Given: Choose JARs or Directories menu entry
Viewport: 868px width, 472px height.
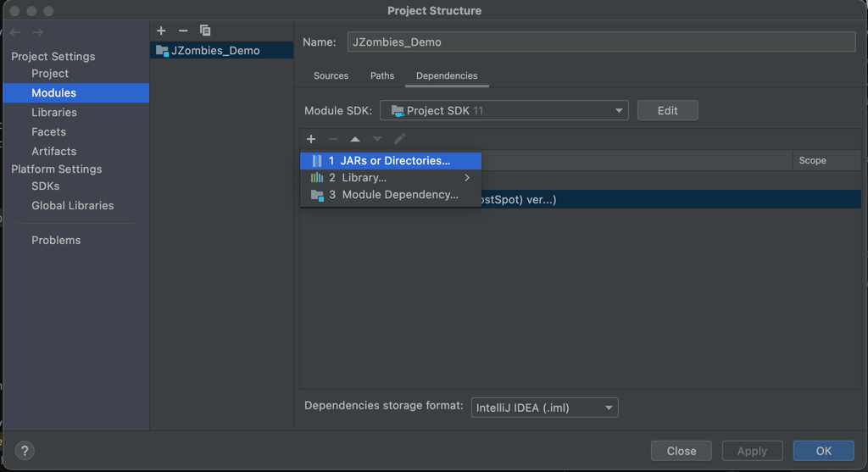Looking at the screenshot, I should 390,161.
